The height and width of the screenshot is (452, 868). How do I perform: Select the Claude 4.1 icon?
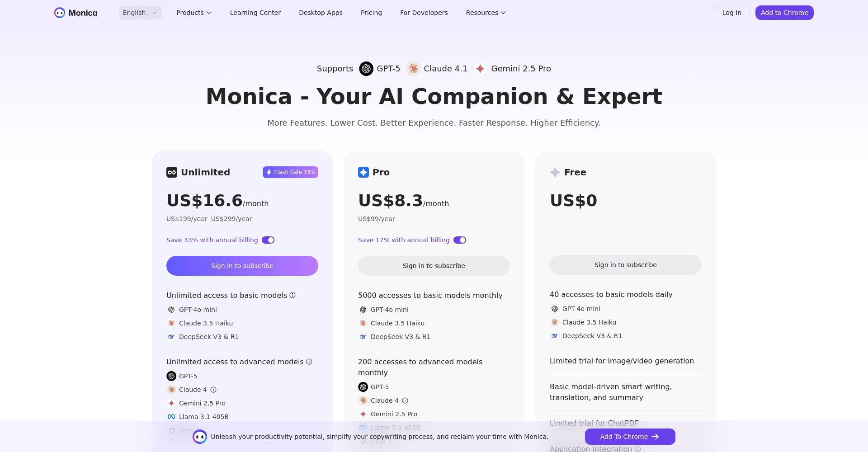click(413, 69)
